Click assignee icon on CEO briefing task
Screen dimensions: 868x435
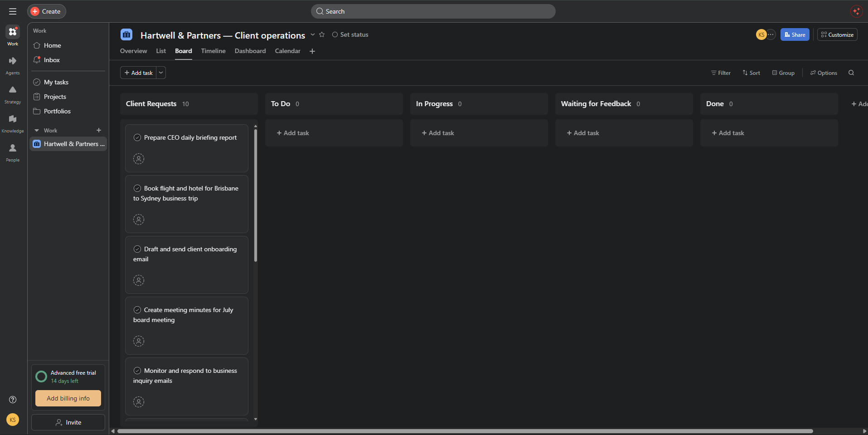click(x=139, y=159)
